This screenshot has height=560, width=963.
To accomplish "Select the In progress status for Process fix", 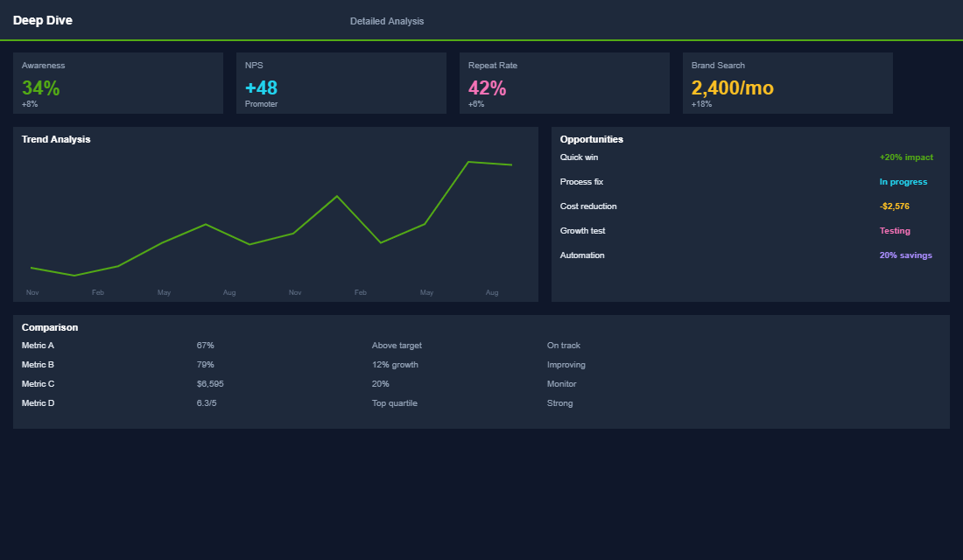I will 903,181.
